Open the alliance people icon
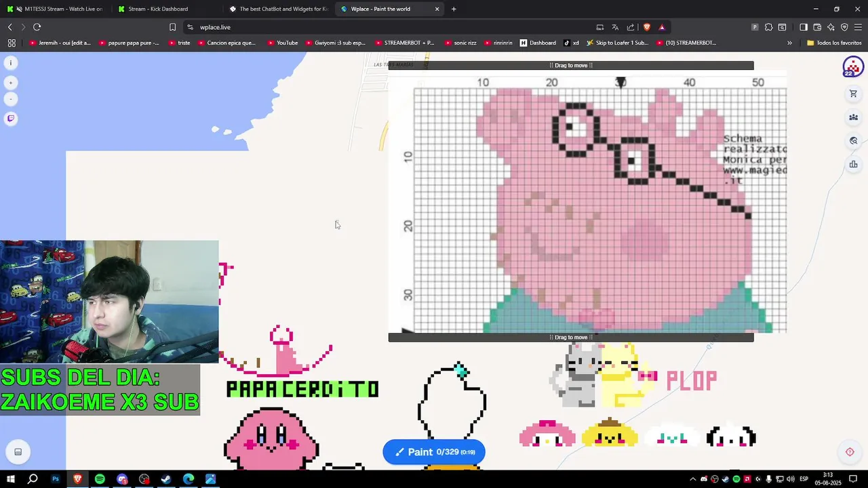This screenshot has width=868, height=488. point(854,117)
